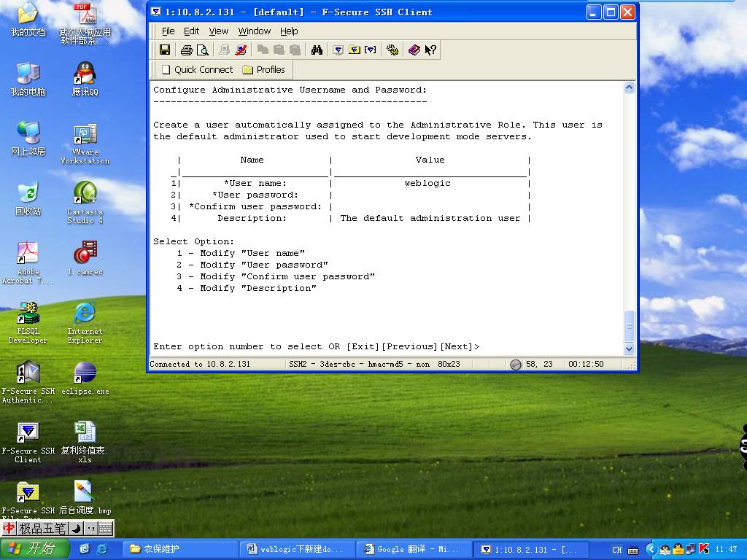Click the Print toolbar icon
This screenshot has height=560, width=747.
186,50
